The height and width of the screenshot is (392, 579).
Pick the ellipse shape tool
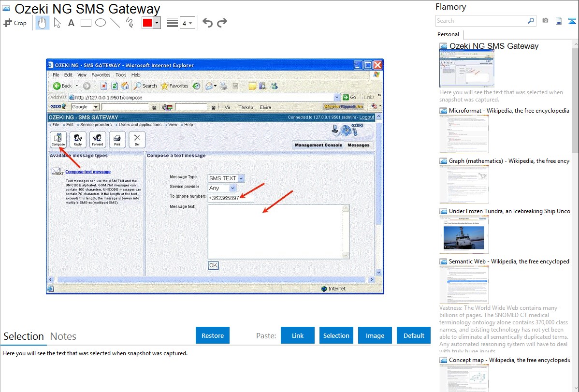tap(101, 23)
